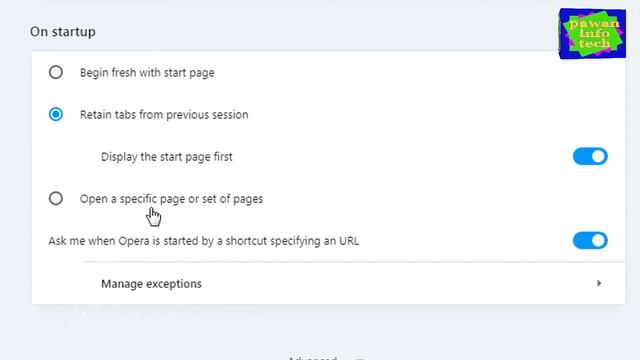
Task: Click the empty circle beside 'Begin fresh'
Action: tap(56, 72)
